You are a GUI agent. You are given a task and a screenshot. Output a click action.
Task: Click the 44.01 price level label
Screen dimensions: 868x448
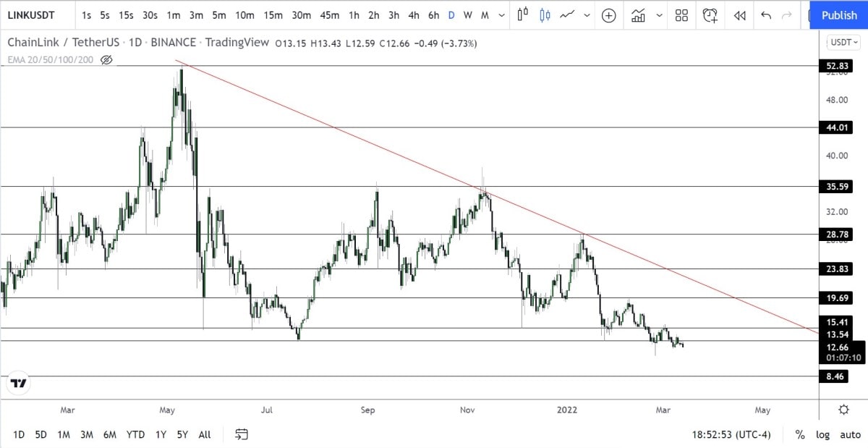click(x=838, y=127)
